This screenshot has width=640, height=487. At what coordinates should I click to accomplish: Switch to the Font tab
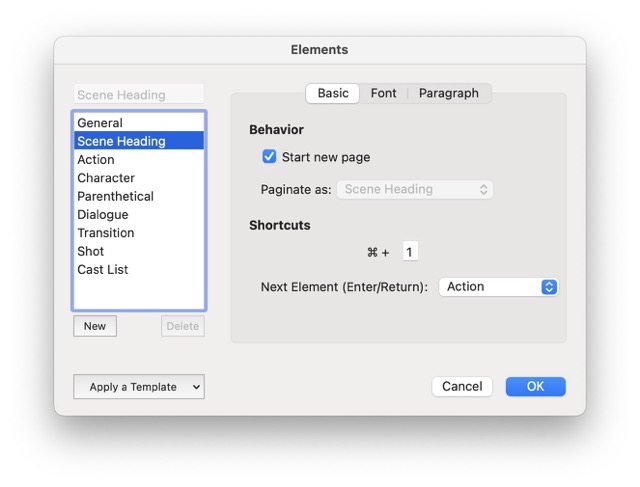coord(383,93)
